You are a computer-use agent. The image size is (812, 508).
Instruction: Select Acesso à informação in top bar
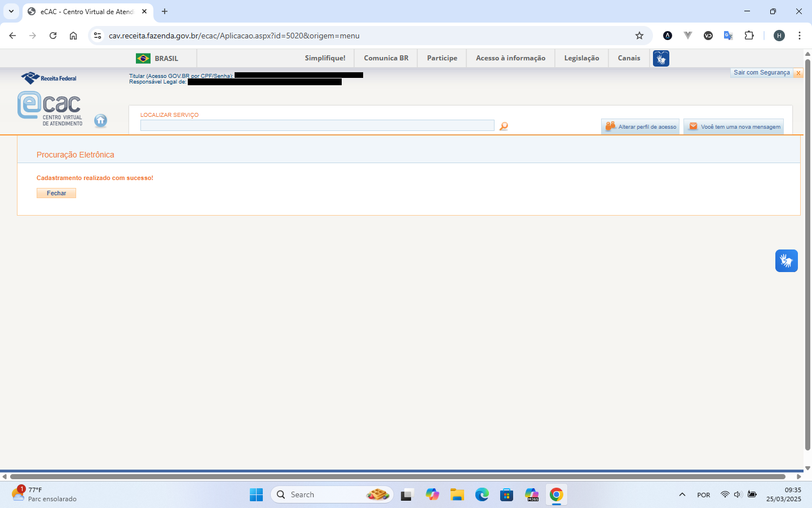point(510,58)
